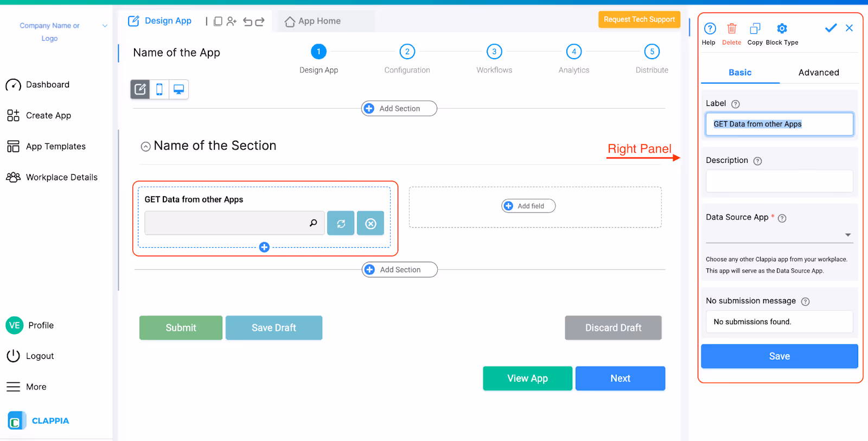
Task: Click the Add field button
Action: [x=528, y=206]
